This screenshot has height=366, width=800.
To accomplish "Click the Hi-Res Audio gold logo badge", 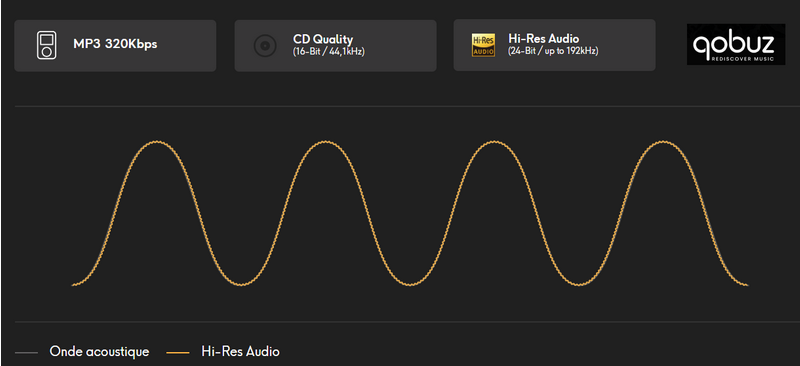I will pos(483,45).
